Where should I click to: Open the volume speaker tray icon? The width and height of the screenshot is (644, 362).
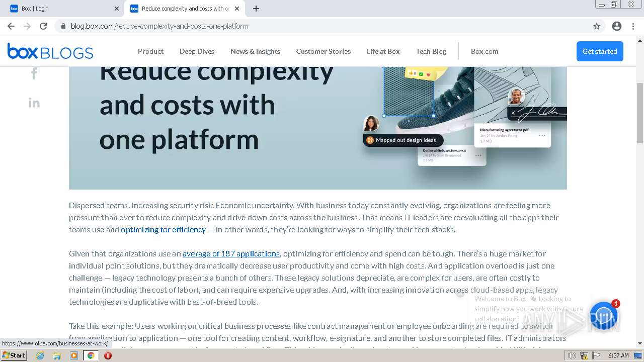pos(573,355)
